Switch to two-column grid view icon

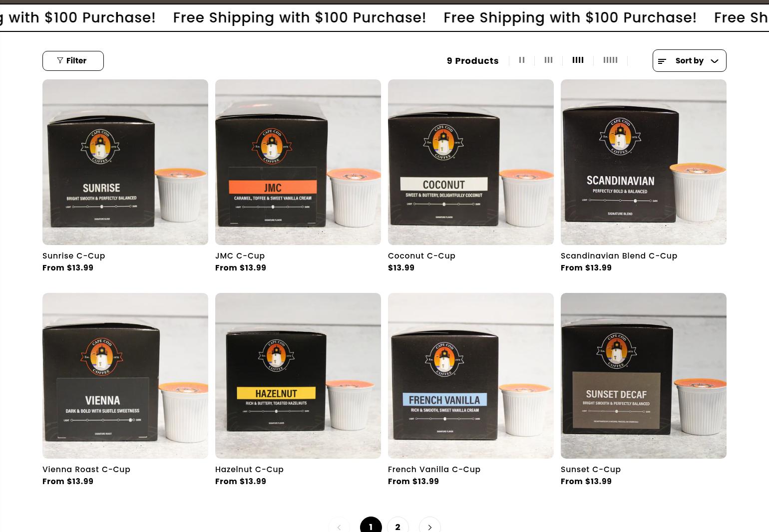tap(522, 60)
